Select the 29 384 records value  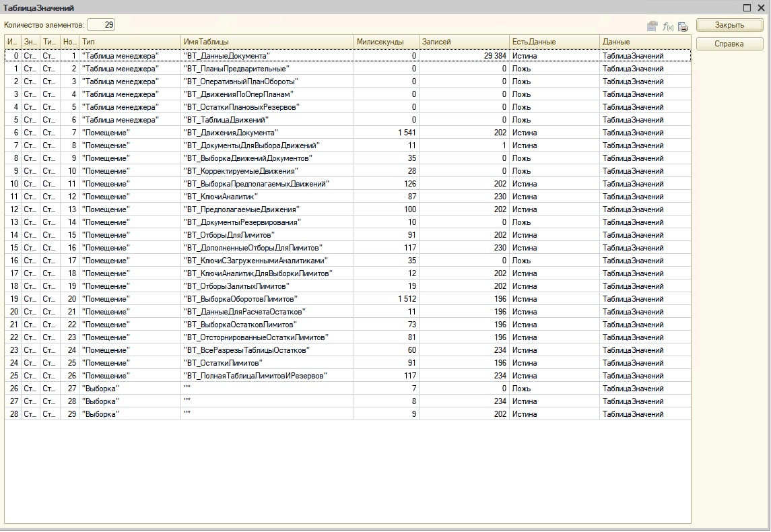pos(495,56)
